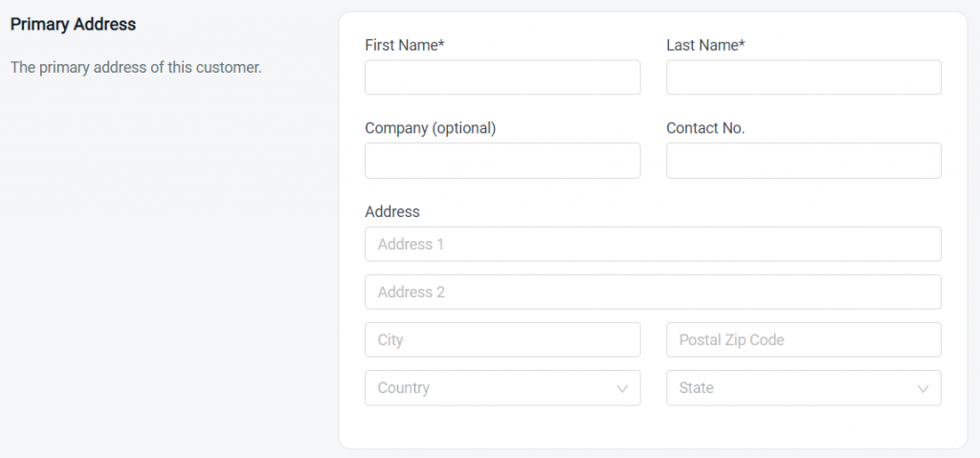Click the chevron arrow in Country selector
980x458 pixels.
(x=622, y=388)
